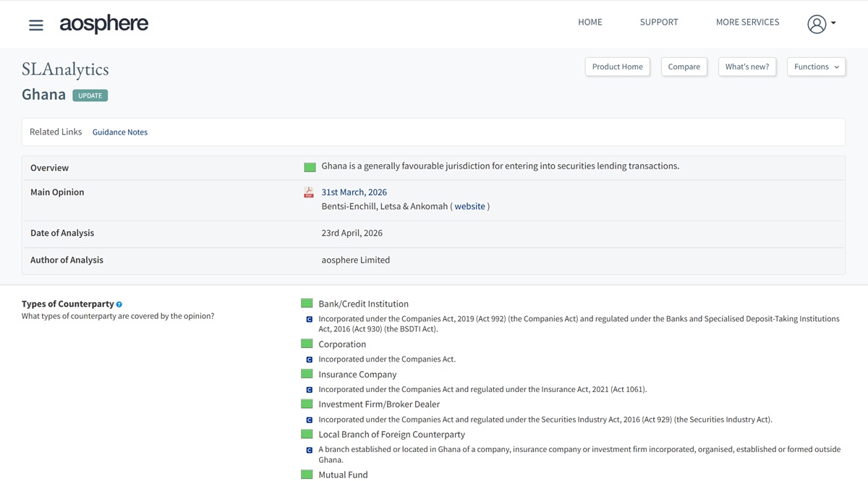Open the Guidance Notes link
This screenshot has width=868, height=481.
coord(120,132)
